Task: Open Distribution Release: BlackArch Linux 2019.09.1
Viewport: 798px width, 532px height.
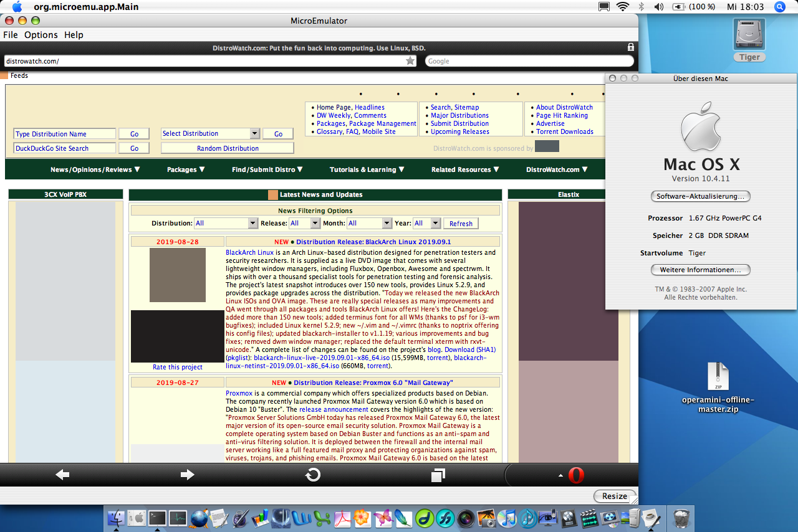Action: [x=373, y=242]
